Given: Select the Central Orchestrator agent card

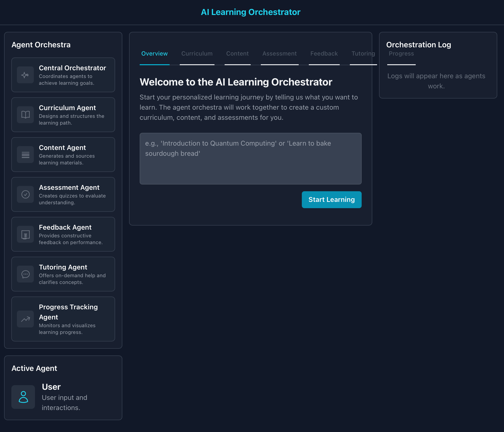Looking at the screenshot, I should pyautogui.click(x=63, y=75).
